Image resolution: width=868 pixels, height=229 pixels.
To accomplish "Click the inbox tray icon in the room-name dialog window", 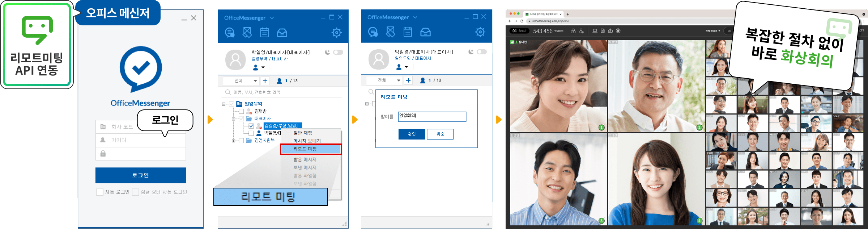I will 425,33.
